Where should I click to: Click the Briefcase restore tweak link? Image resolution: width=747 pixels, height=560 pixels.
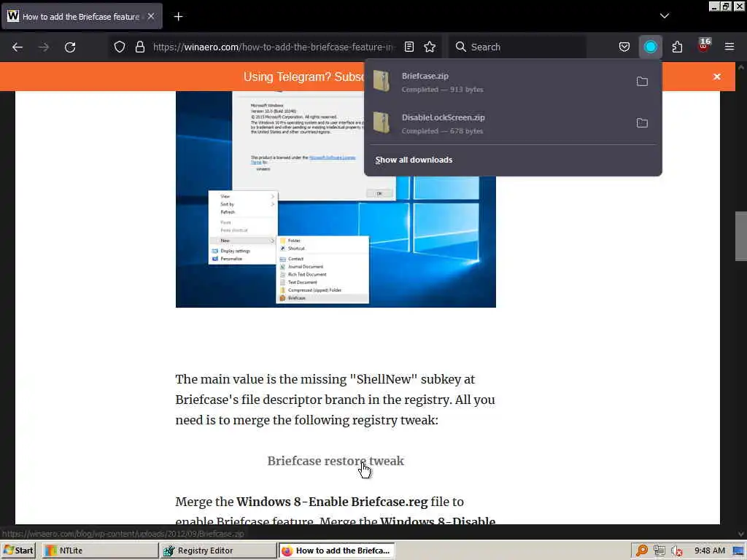pos(336,461)
